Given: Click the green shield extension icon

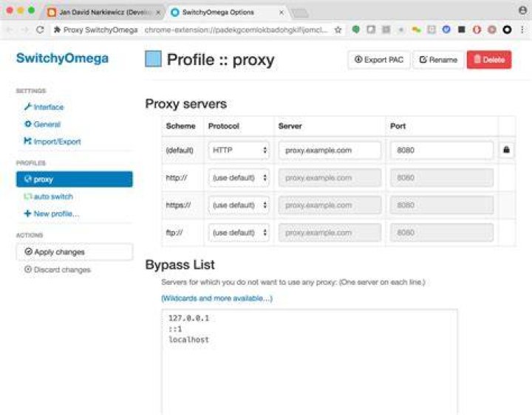Looking at the screenshot, I should coord(356,30).
